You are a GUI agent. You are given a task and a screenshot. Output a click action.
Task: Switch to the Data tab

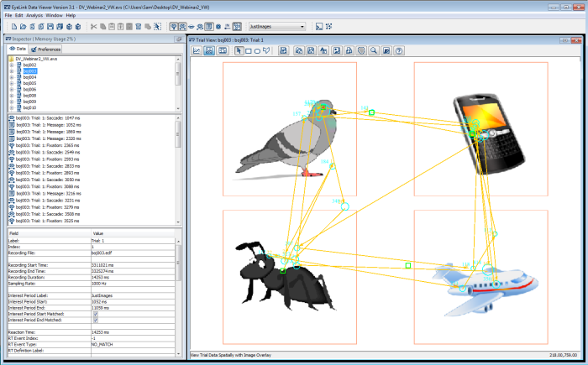(18, 49)
